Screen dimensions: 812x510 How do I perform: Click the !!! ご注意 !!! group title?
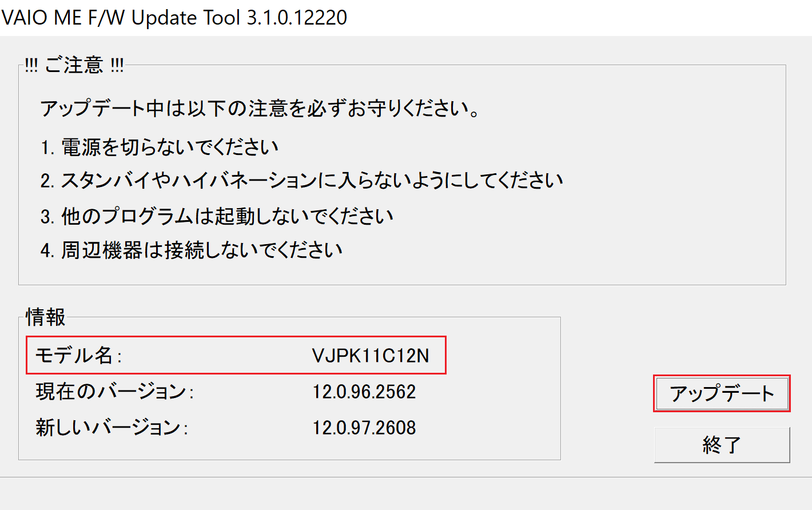coord(74,65)
